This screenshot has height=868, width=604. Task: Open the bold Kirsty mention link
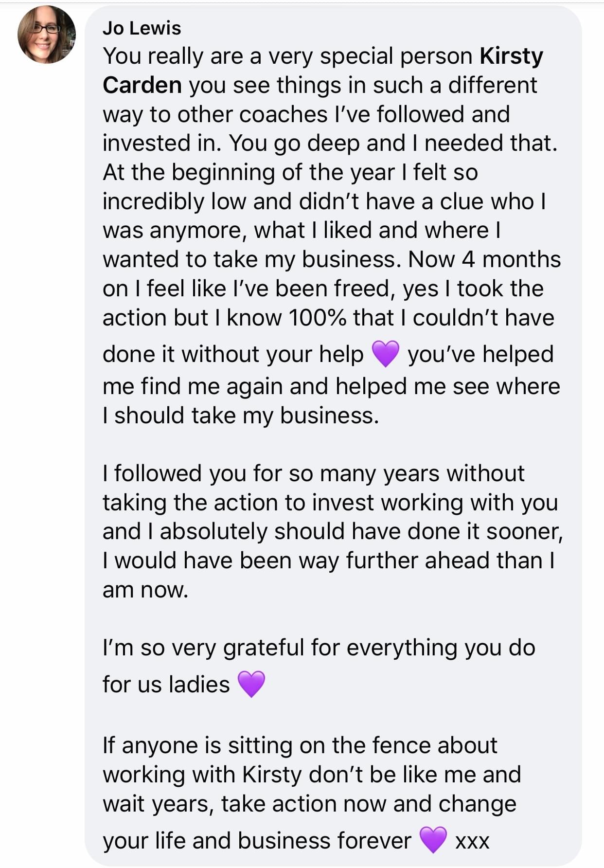click(511, 56)
